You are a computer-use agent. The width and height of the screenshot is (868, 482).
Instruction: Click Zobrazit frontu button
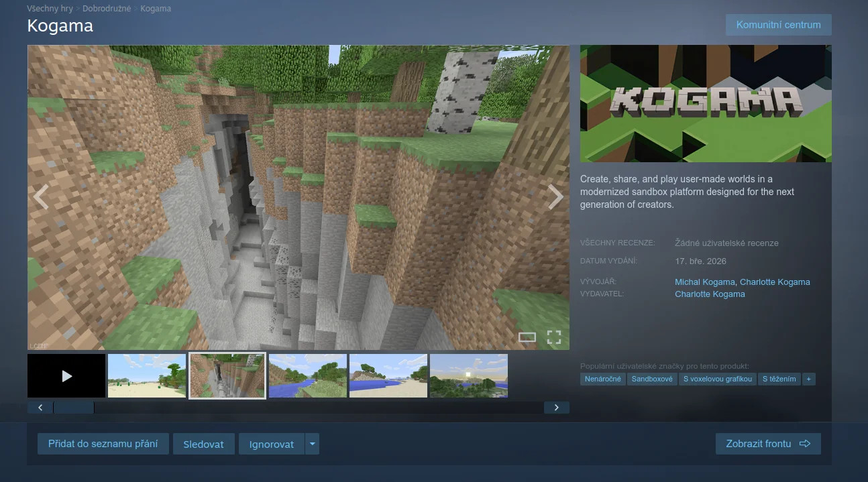[767, 444]
